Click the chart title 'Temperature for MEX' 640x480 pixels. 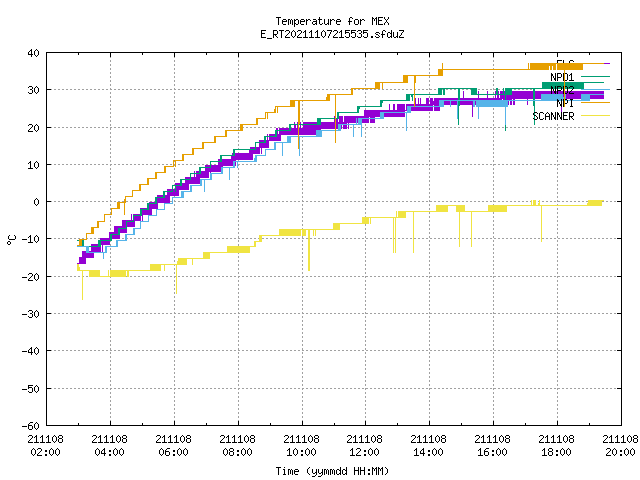pyautogui.click(x=332, y=21)
